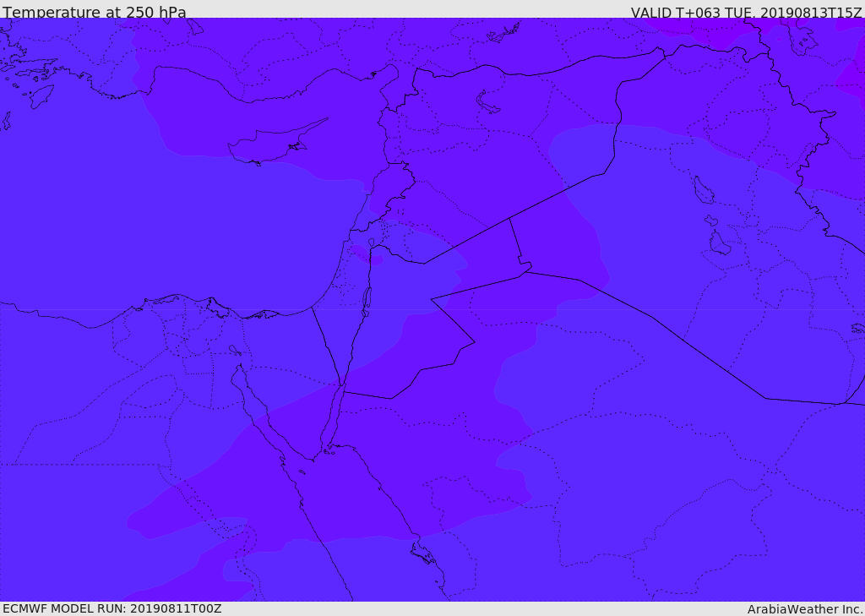Click the 'ECMWF MODEL RUN: 20190811T00Z' label
This screenshot has width=865, height=616.
[112, 608]
